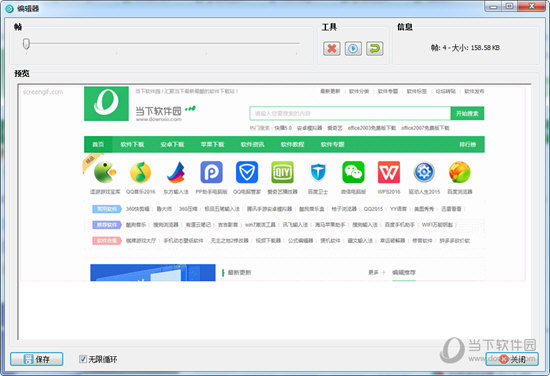Click the green 当下软件园 logo in preview
Screen dimensions: 550x376
(106, 104)
